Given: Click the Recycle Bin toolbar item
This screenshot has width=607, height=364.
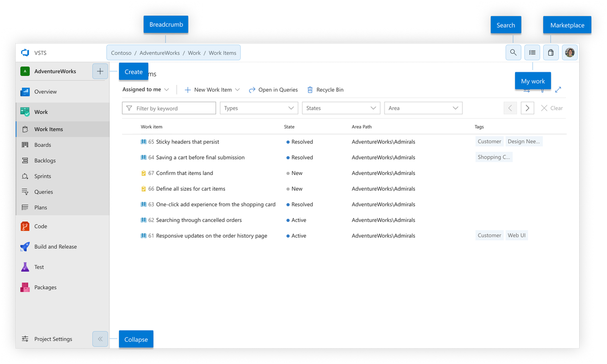Looking at the screenshot, I should pos(325,89).
